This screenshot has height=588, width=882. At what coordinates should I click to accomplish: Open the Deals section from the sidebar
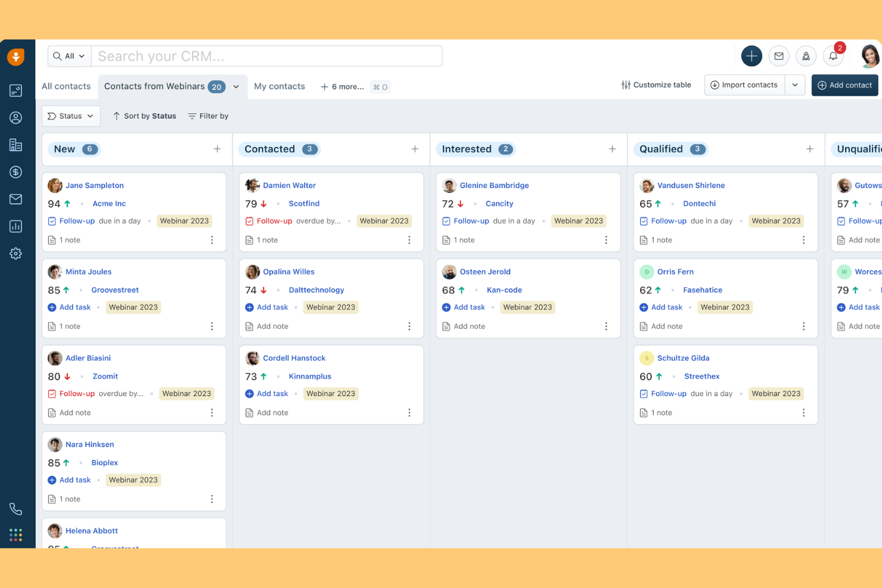(x=16, y=172)
